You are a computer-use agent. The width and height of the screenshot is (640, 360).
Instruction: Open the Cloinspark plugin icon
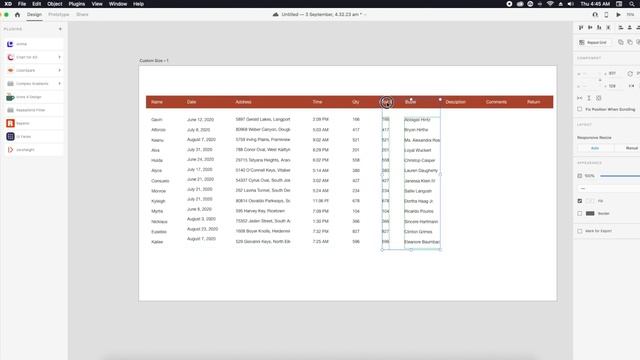pyautogui.click(x=11, y=70)
